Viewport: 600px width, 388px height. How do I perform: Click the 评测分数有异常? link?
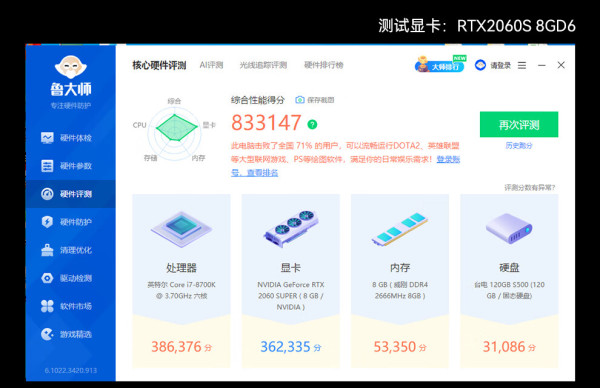pos(530,187)
